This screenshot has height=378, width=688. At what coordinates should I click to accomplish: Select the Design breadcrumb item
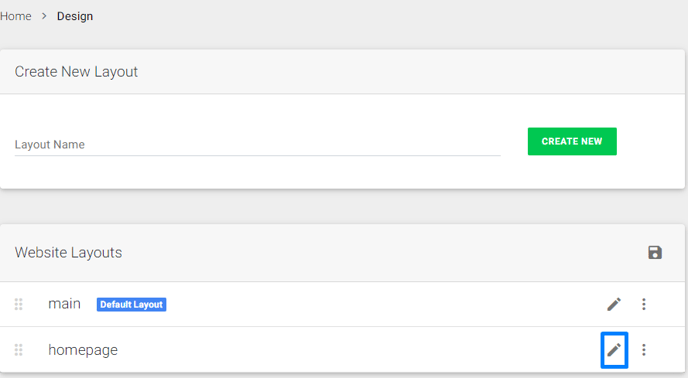[75, 16]
